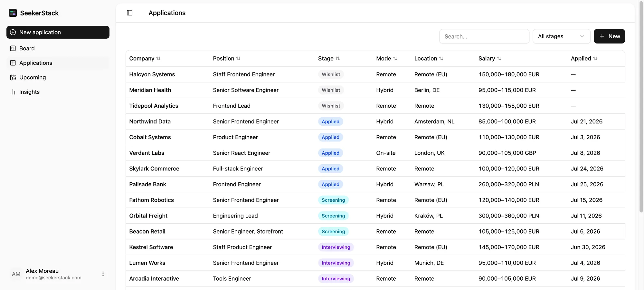
Task: Select Tidepool Analytics company cell
Action: coord(154,106)
